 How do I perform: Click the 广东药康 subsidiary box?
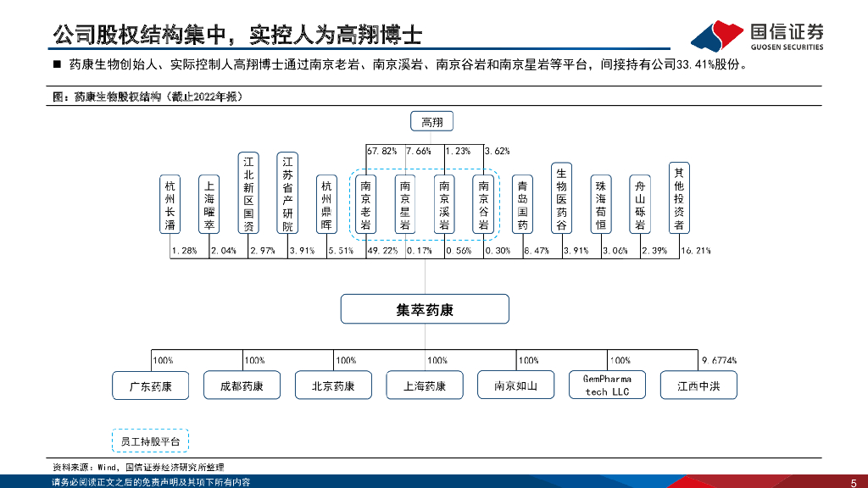pos(151,385)
